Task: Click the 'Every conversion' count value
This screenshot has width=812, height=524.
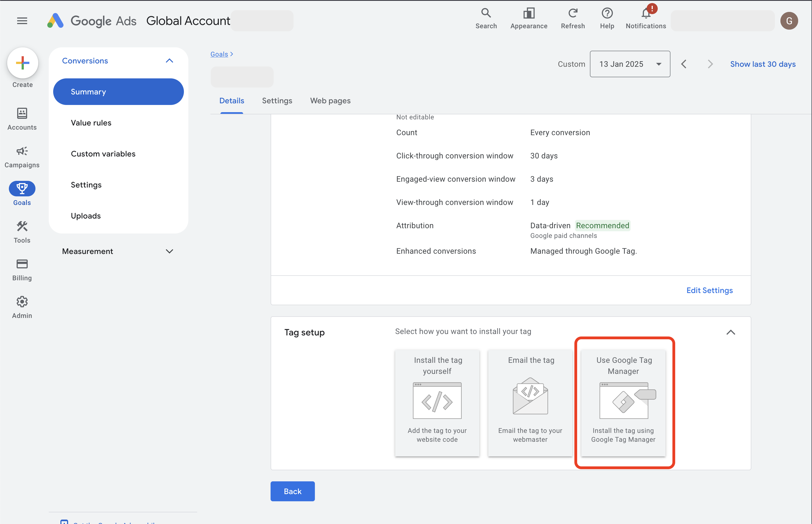Action: pyautogui.click(x=560, y=132)
